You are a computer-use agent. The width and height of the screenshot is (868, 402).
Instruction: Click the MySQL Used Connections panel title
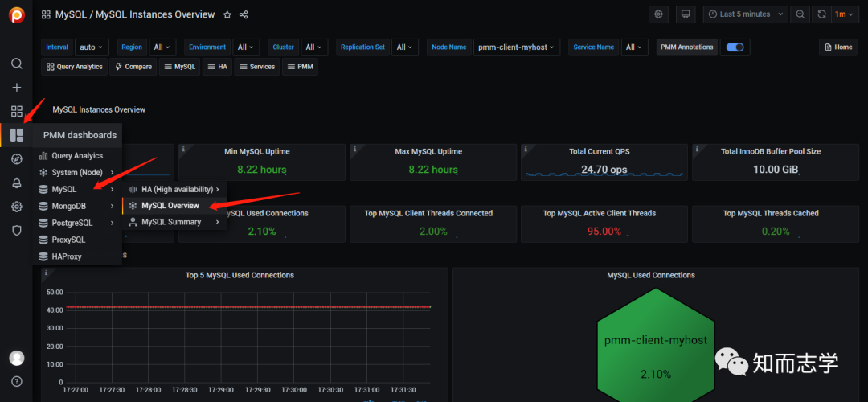[651, 275]
